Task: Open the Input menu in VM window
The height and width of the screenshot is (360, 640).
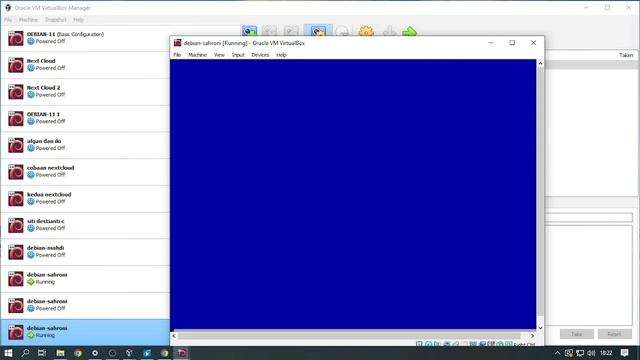Action: point(238,55)
